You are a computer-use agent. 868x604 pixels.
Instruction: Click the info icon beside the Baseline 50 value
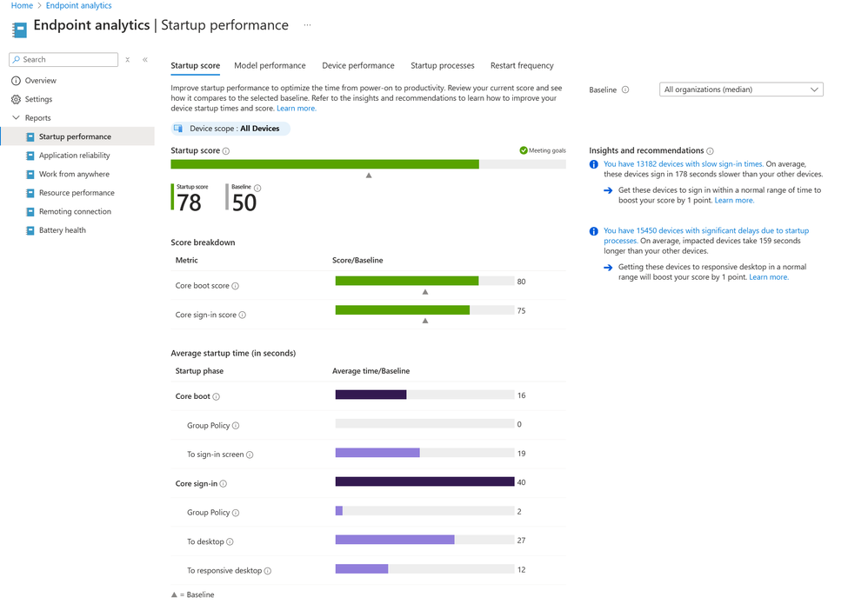tap(257, 188)
